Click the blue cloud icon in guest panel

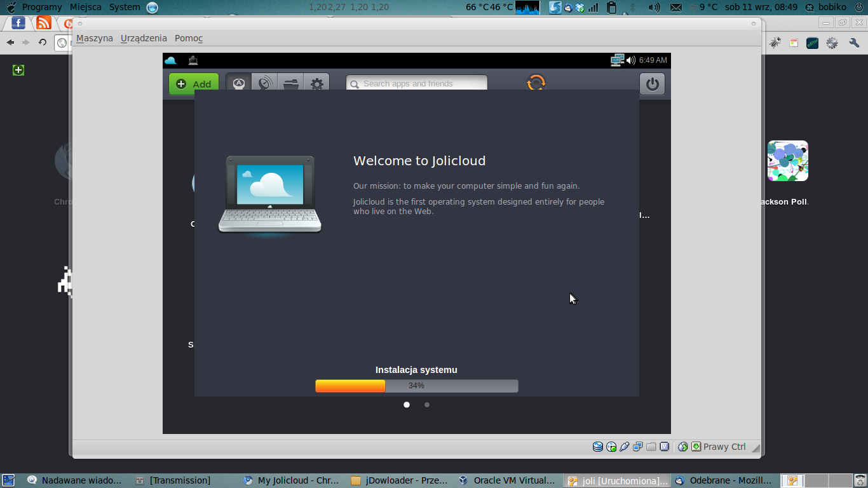coord(170,60)
